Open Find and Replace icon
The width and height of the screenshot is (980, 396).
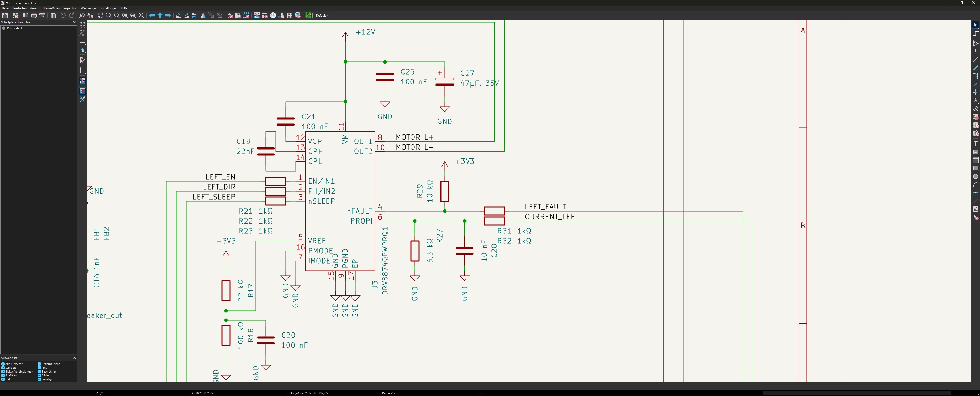pyautogui.click(x=90, y=16)
